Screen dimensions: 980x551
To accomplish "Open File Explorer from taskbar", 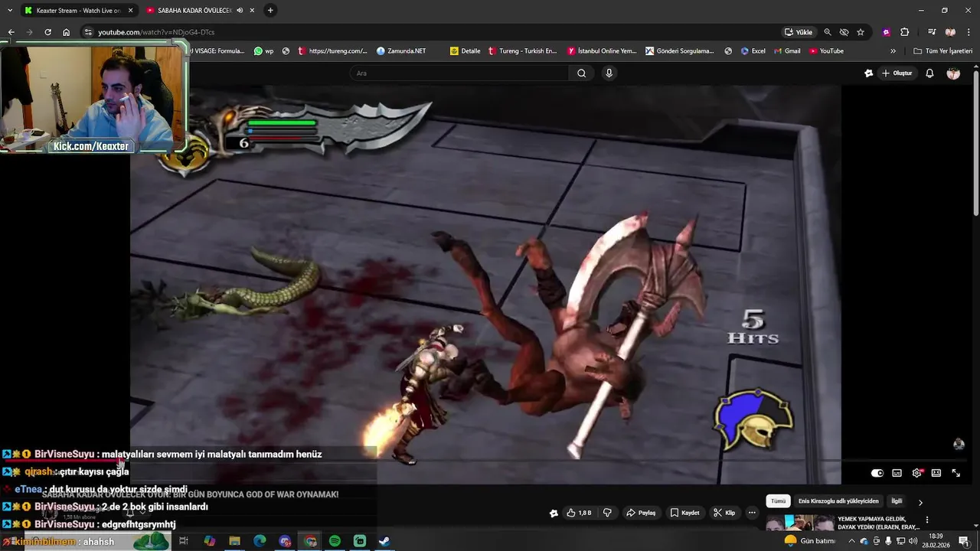I will [234, 541].
